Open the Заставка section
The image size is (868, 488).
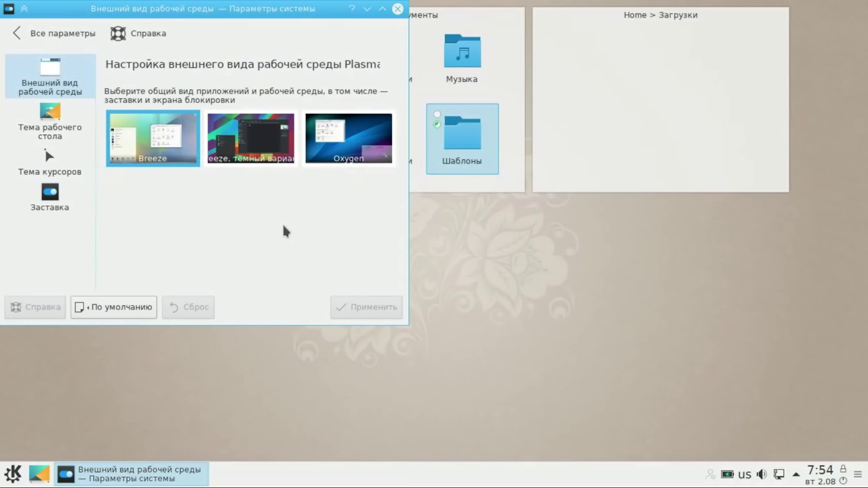50,198
